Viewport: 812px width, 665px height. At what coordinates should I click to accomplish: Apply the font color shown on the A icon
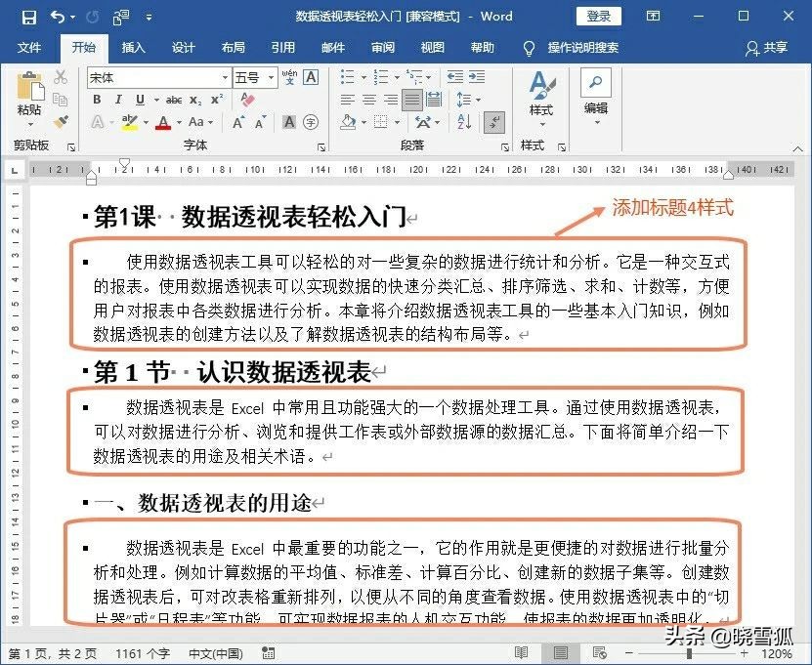coord(162,121)
